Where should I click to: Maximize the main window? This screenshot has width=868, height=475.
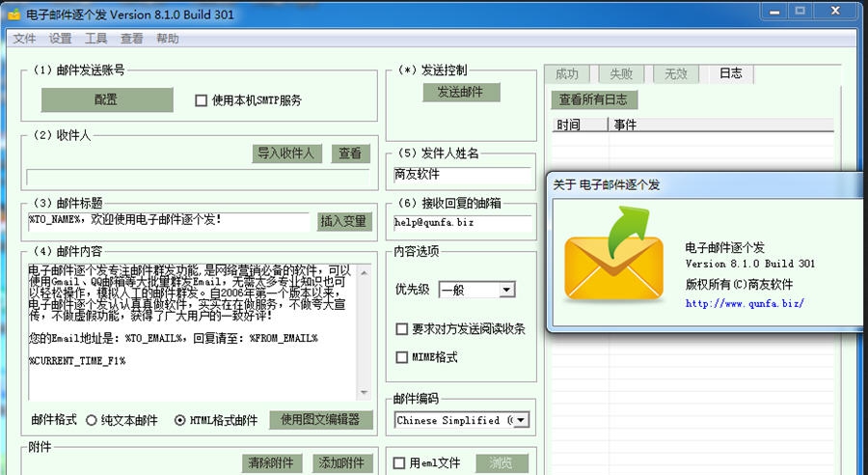(x=800, y=12)
